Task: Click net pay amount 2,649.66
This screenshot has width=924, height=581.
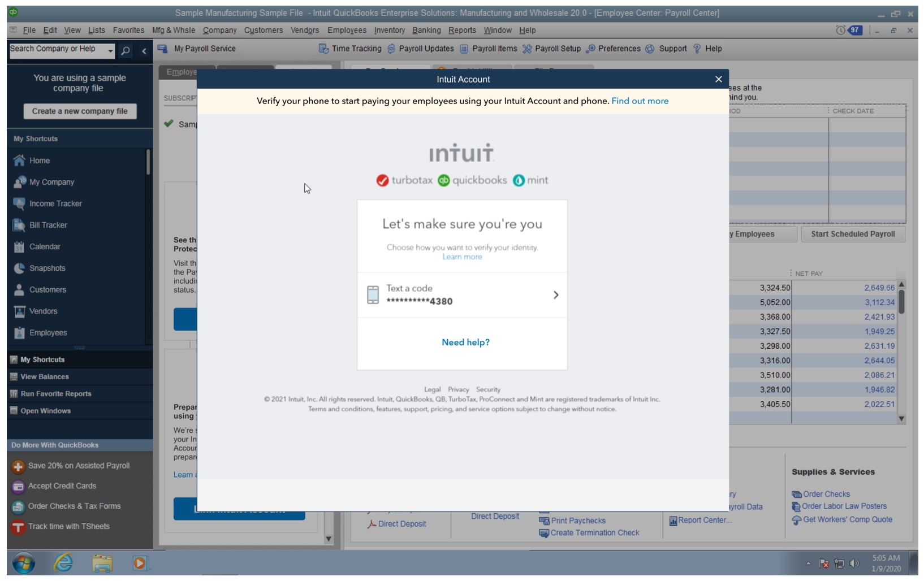Action: [879, 288]
